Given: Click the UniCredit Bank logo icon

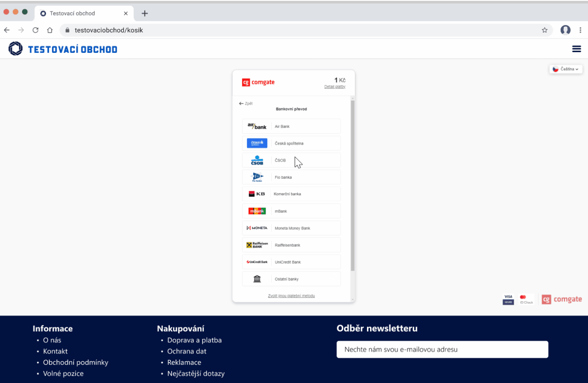Looking at the screenshot, I should point(257,262).
